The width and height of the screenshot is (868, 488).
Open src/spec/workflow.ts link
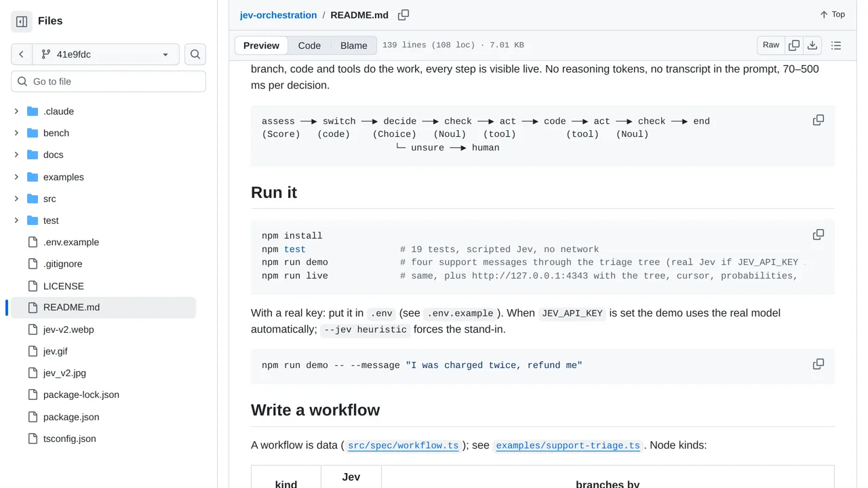[x=403, y=445]
